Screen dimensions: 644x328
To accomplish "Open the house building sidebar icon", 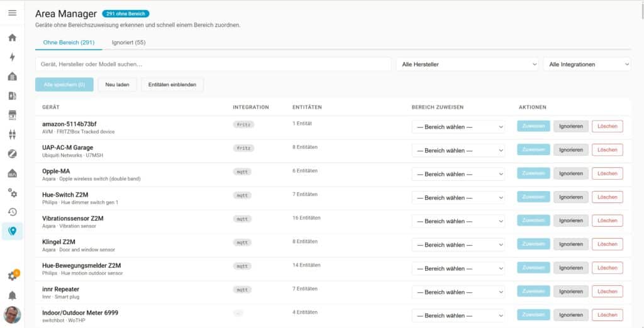I will tap(13, 77).
